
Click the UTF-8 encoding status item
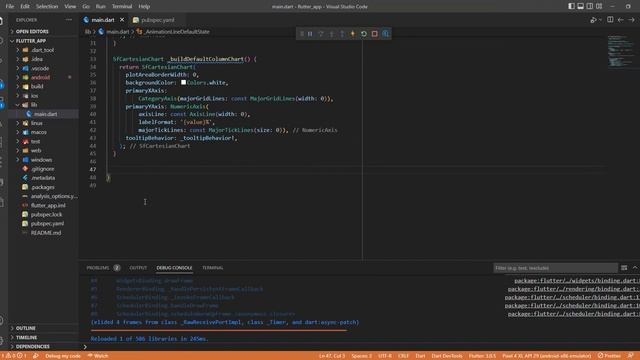(384, 356)
